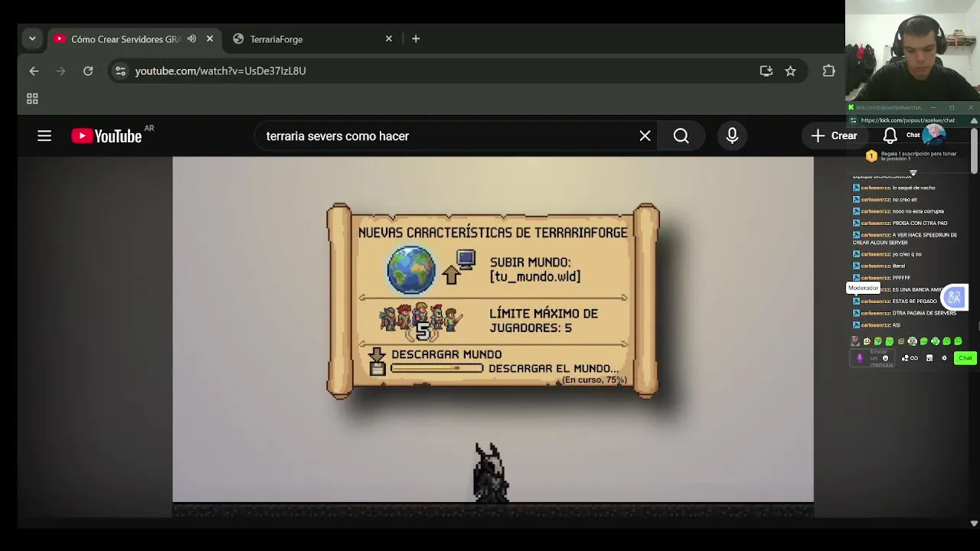The width and height of the screenshot is (980, 551).
Task: Open the emoji picker in chat input
Action: tap(885, 358)
